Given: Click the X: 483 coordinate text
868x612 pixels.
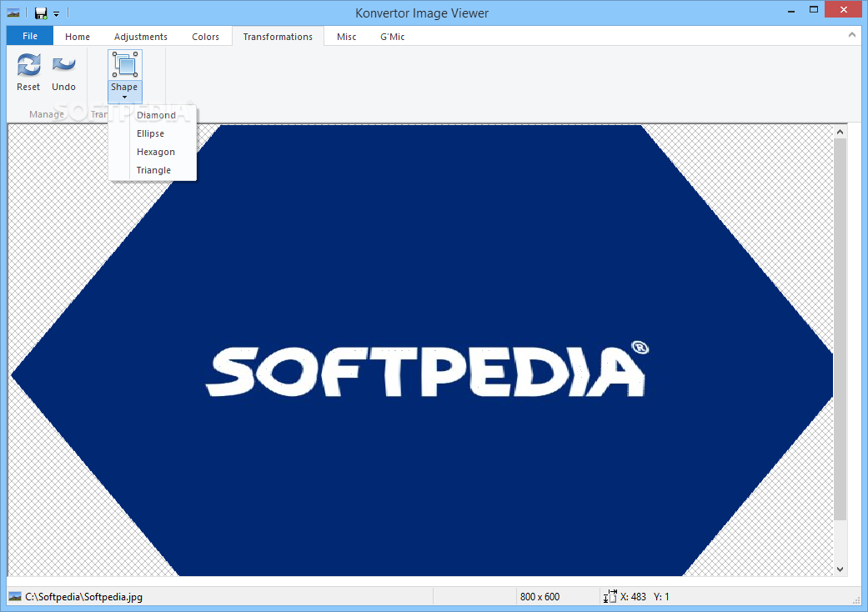Looking at the screenshot, I should (x=633, y=596).
